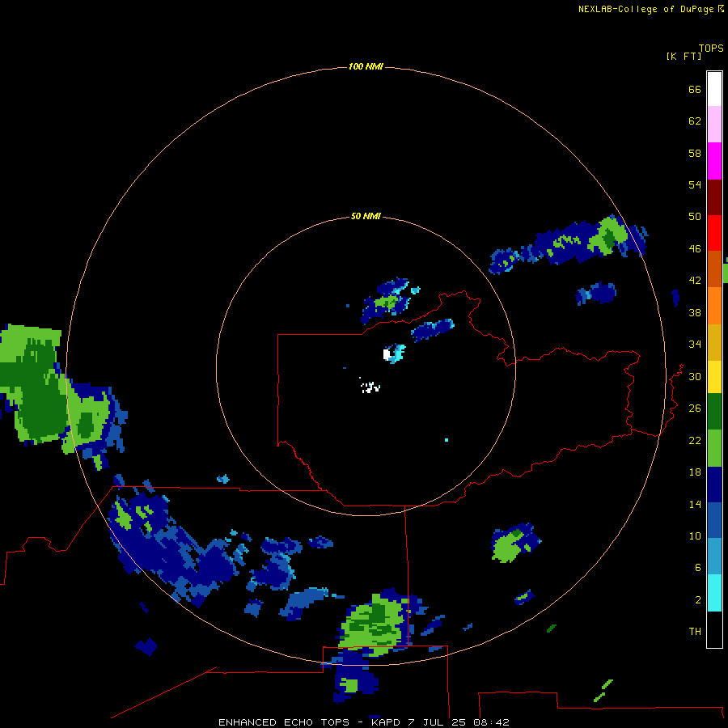Pick the light green swatch near 22
Screen dimensions: 728x728
714,448
